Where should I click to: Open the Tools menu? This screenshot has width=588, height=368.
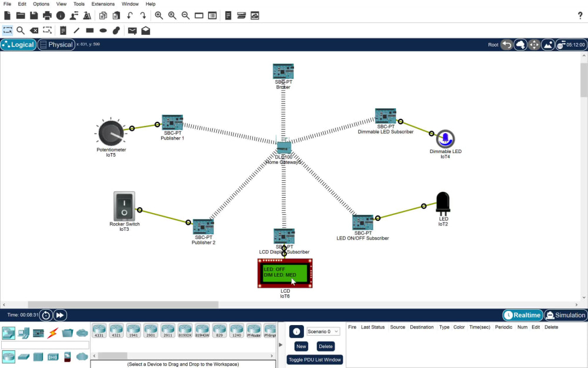[79, 4]
